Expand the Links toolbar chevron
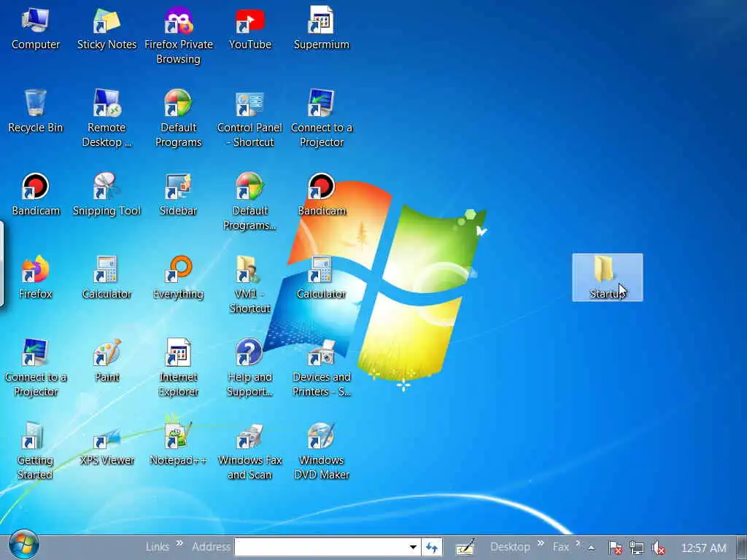Viewport: 747px width, 560px height. [x=179, y=543]
